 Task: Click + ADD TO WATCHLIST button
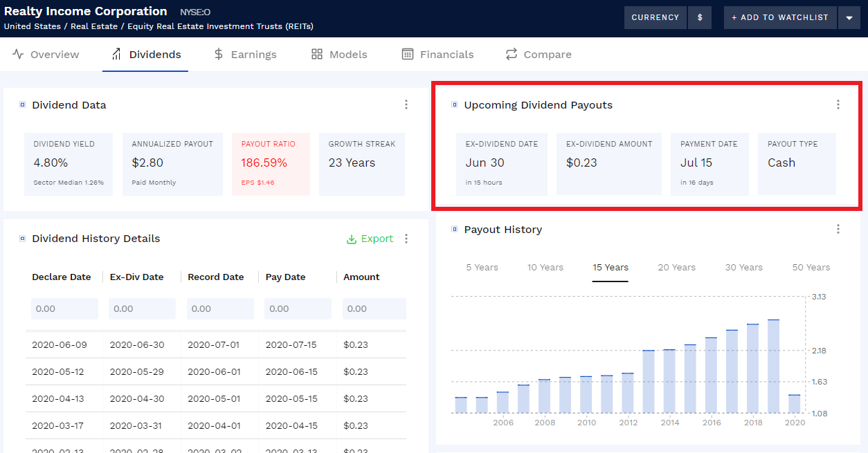780,17
